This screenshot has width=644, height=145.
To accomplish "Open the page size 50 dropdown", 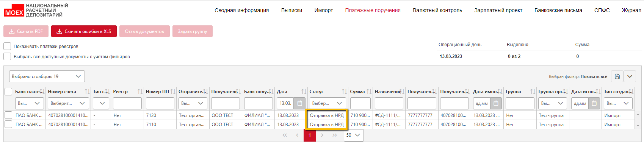I will [354, 135].
